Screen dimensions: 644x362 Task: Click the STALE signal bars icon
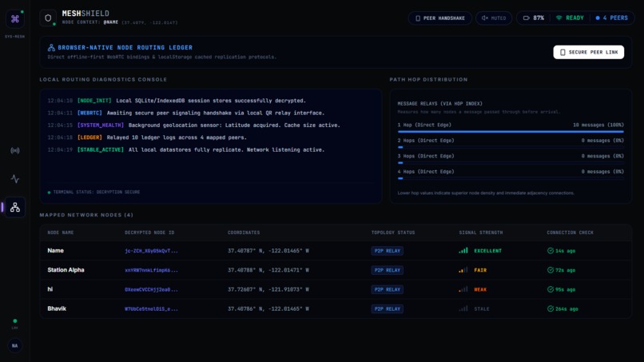pyautogui.click(x=463, y=308)
